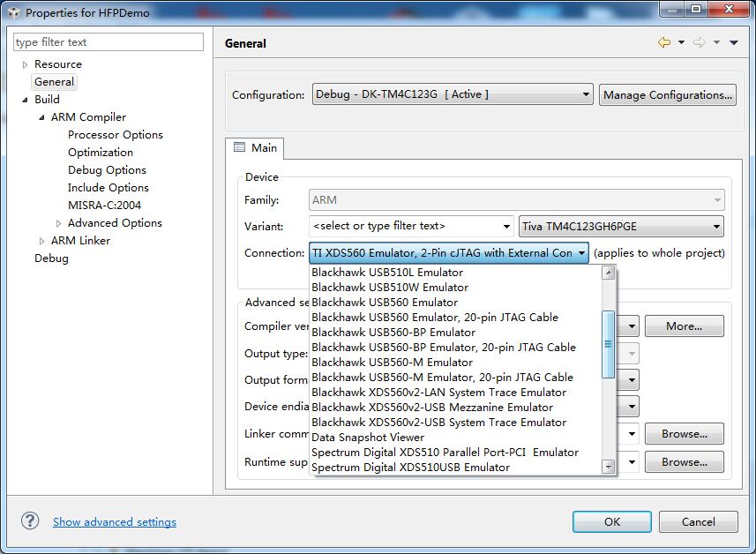Choose Spectrum Digital XDS510USB Emulator
756x554 pixels.
456,467
